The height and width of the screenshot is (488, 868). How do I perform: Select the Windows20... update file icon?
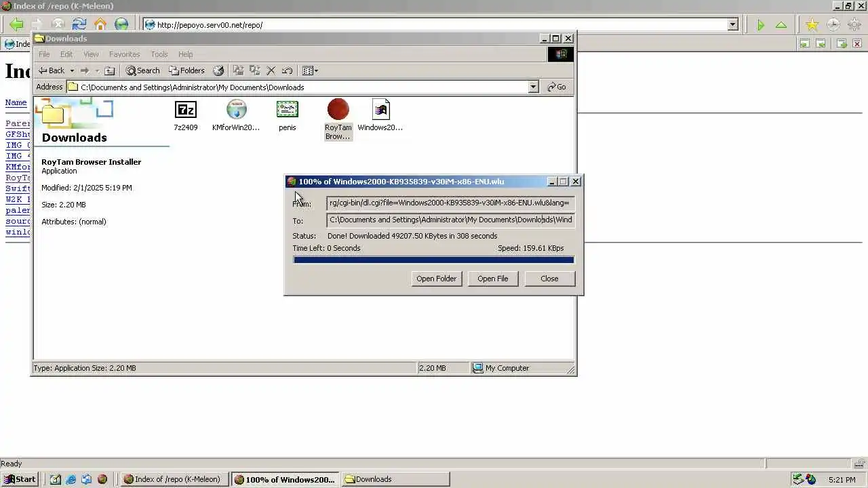380,115
